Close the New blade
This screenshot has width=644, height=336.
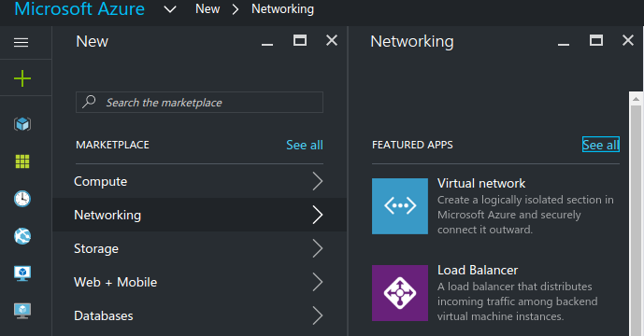click(x=332, y=40)
